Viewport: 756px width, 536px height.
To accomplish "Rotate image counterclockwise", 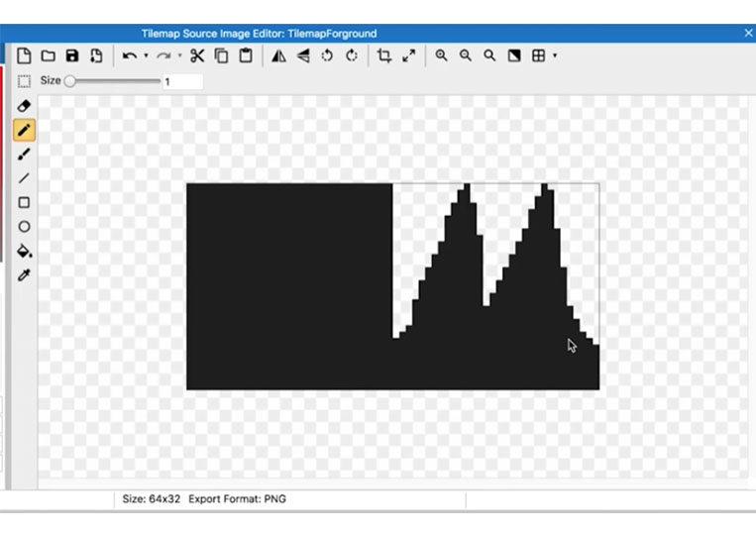I will coord(327,55).
